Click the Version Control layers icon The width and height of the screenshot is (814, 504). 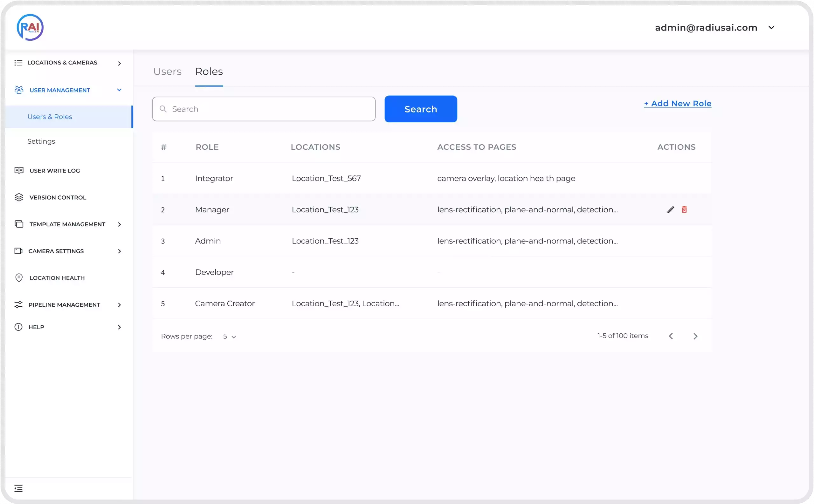(19, 197)
